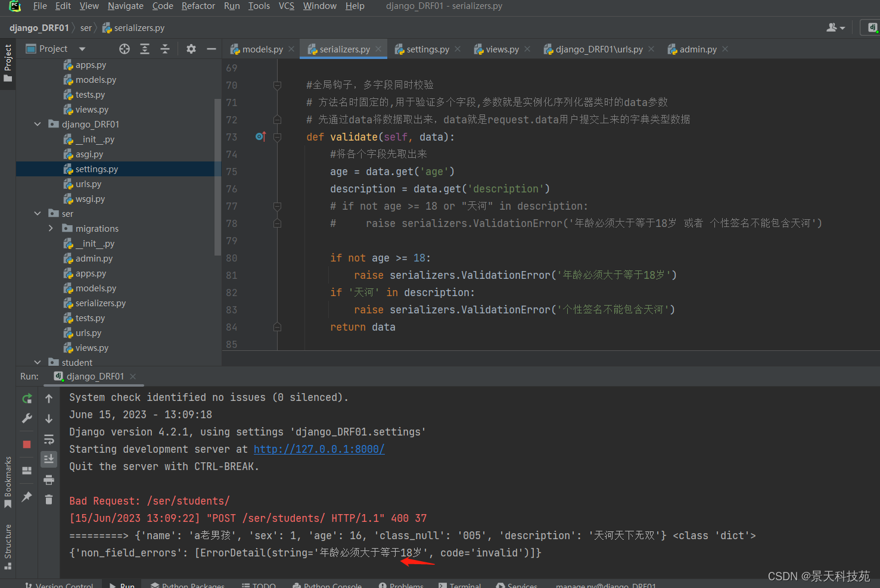Click serializers.py breadcrumb
The image size is (880, 588).
point(133,28)
